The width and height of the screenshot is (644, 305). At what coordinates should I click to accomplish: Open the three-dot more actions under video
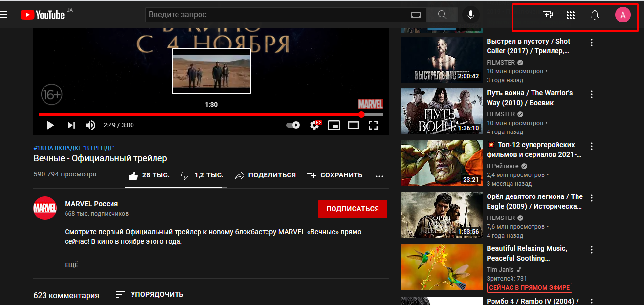[x=379, y=176]
